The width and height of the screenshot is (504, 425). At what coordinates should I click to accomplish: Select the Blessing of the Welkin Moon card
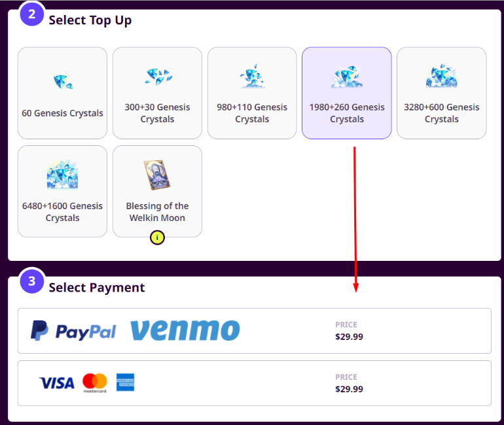pos(157,192)
